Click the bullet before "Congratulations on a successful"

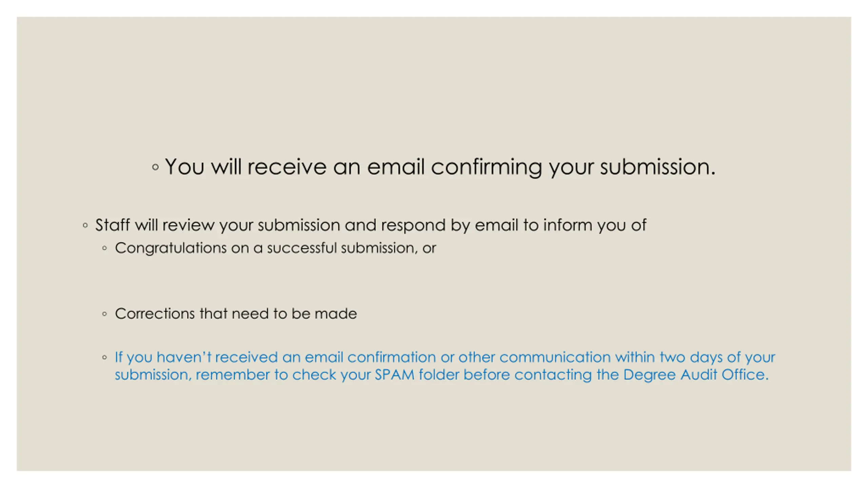[x=105, y=248]
